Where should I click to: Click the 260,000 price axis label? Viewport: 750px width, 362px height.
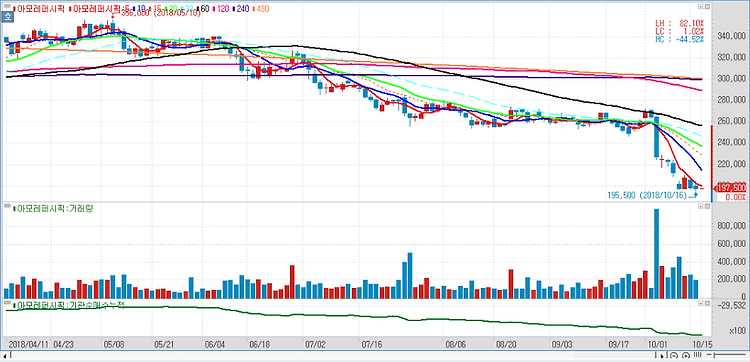coord(732,121)
